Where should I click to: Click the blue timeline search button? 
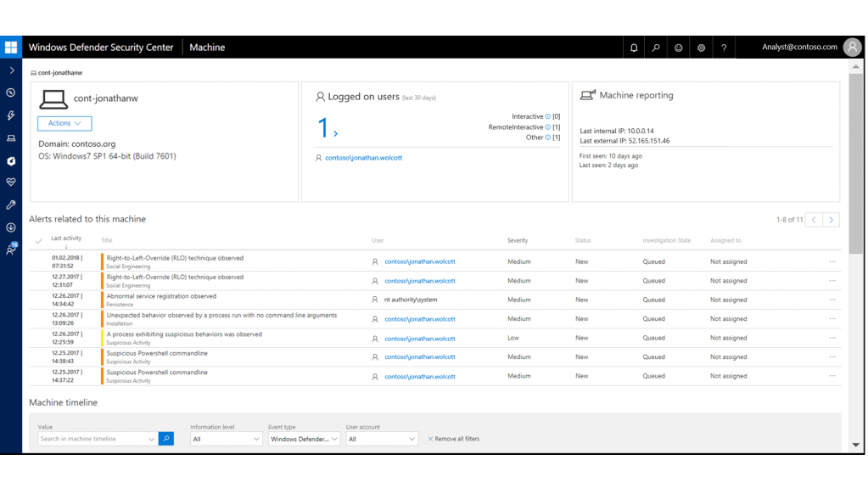click(166, 439)
